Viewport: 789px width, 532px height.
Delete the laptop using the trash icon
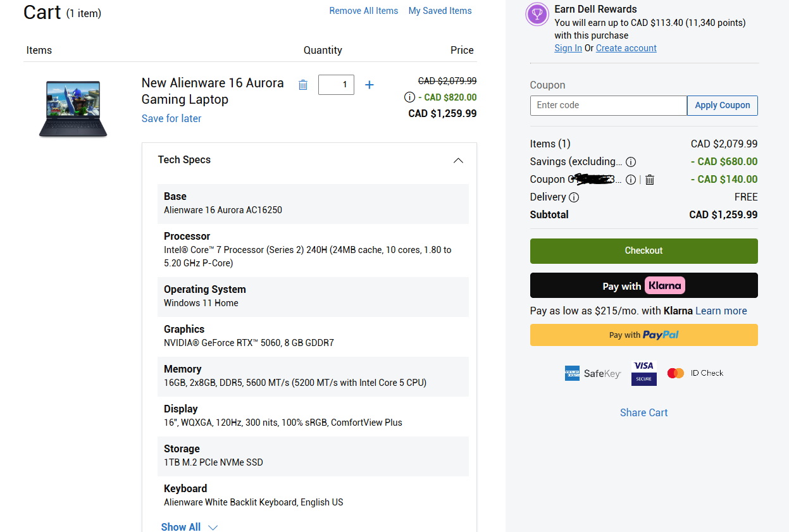click(x=303, y=85)
